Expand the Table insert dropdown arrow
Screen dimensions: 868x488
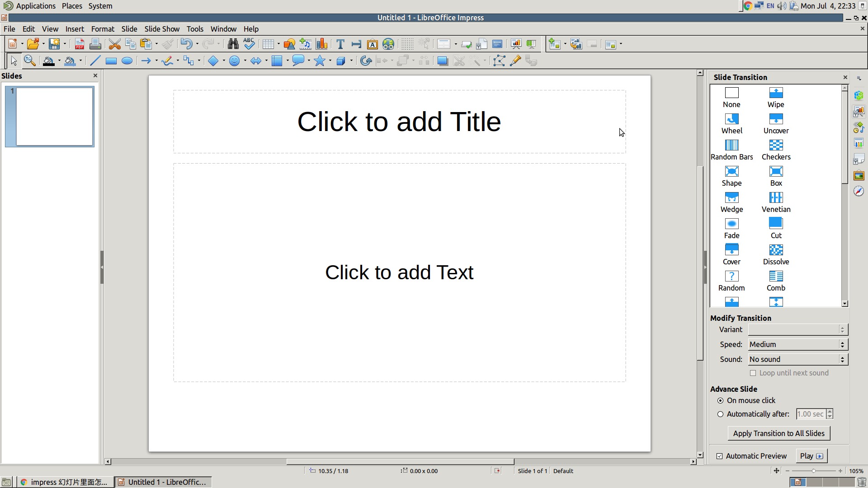278,44
